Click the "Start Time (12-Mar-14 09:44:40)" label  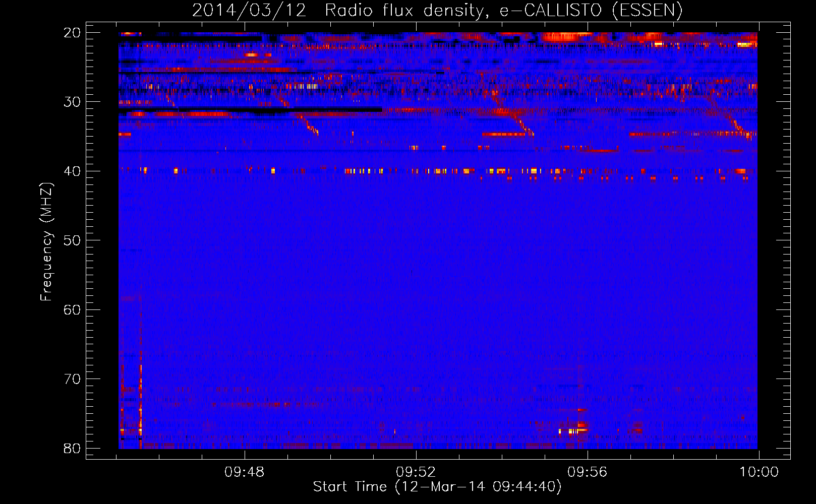point(437,487)
